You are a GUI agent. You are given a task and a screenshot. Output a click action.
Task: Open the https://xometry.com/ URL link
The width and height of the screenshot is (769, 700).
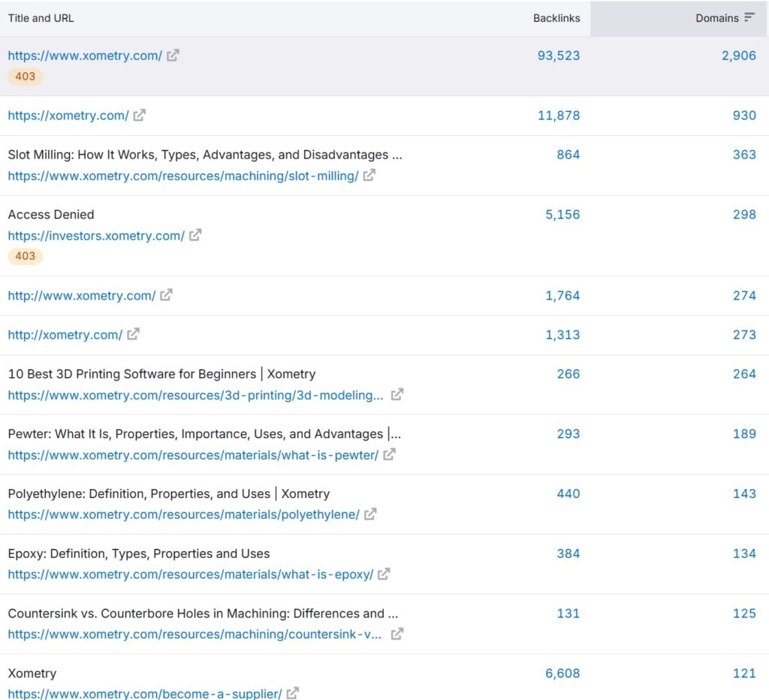click(68, 115)
